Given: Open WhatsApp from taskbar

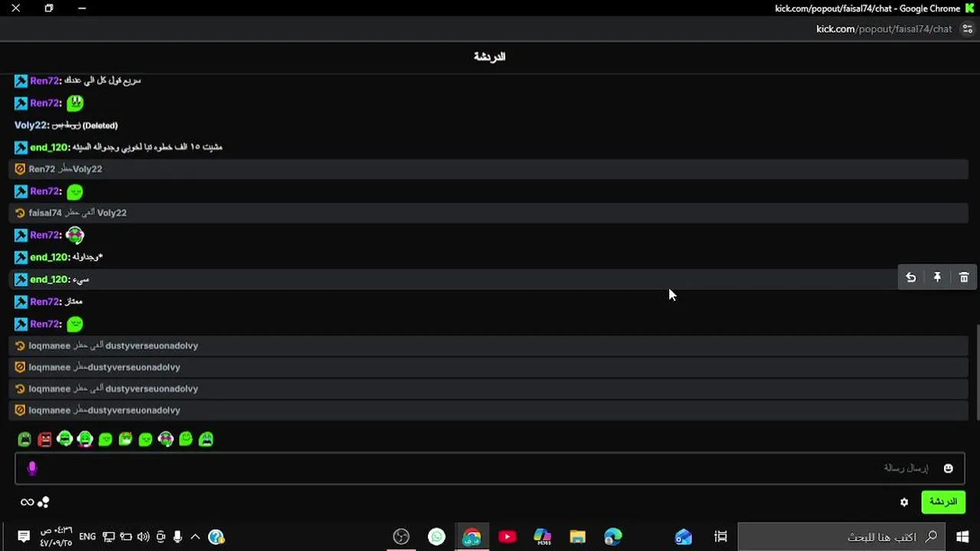Looking at the screenshot, I should (x=436, y=536).
